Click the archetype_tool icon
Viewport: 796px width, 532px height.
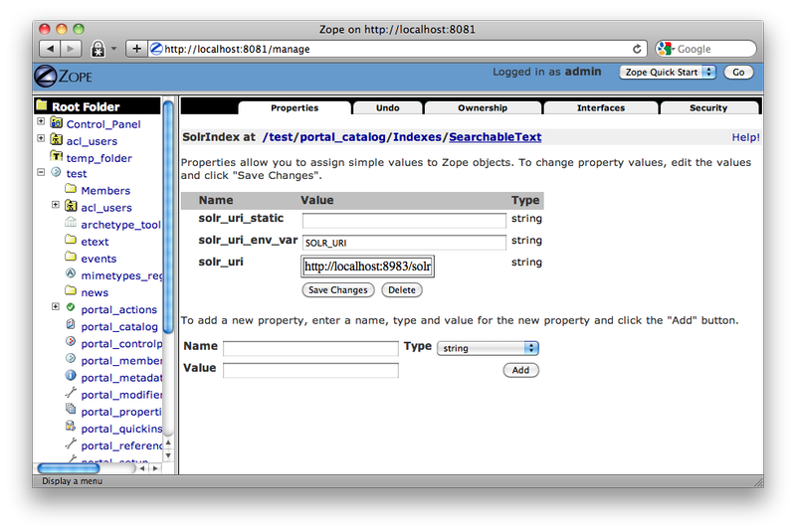pyautogui.click(x=71, y=223)
